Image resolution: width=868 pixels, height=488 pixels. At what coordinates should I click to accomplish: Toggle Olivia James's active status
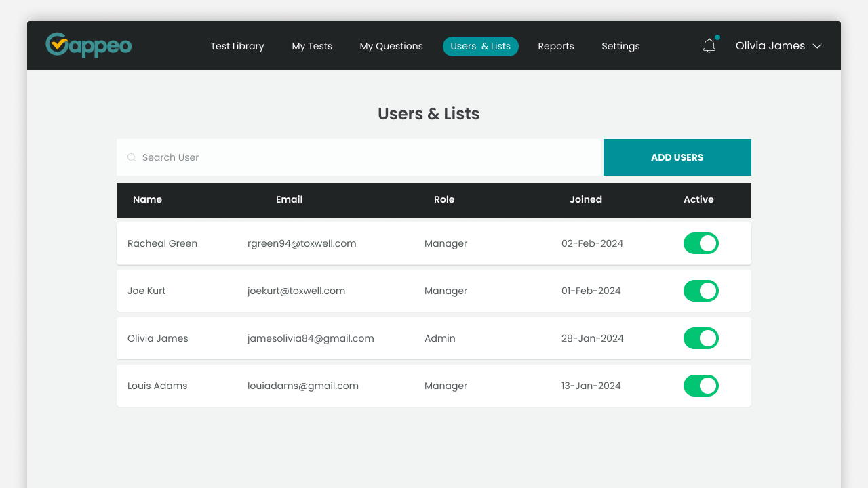(701, 338)
